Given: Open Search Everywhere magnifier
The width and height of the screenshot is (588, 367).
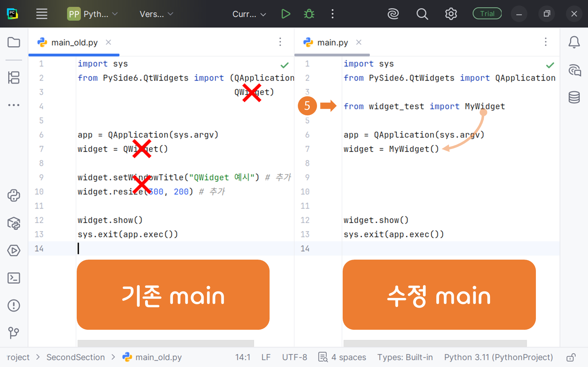Looking at the screenshot, I should 422,14.
